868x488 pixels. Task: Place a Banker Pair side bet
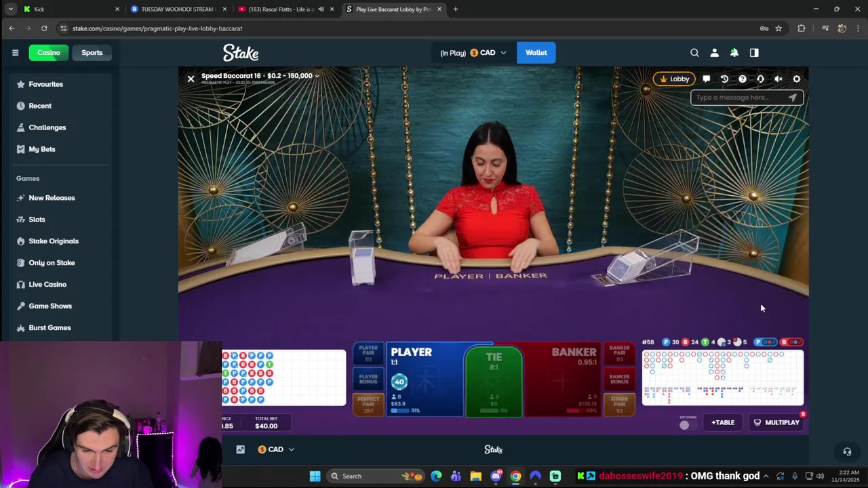(619, 354)
